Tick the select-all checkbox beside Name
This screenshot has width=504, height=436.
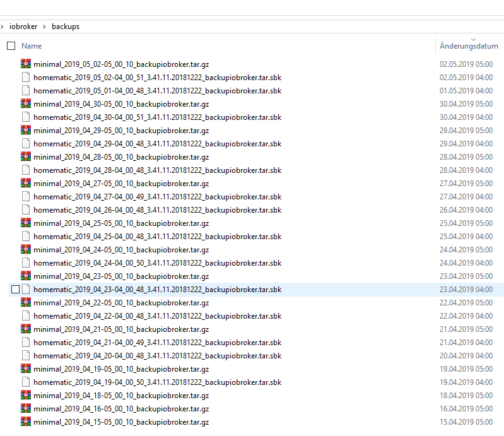[x=11, y=46]
